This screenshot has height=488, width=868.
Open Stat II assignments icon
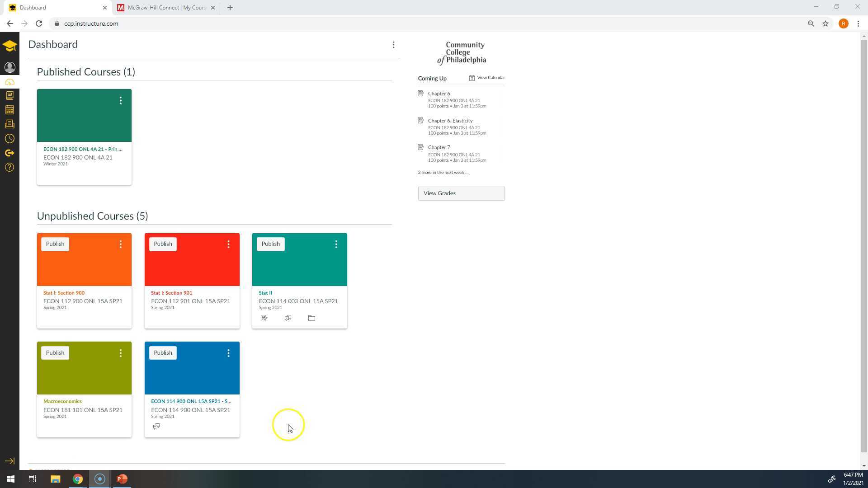(264, 319)
